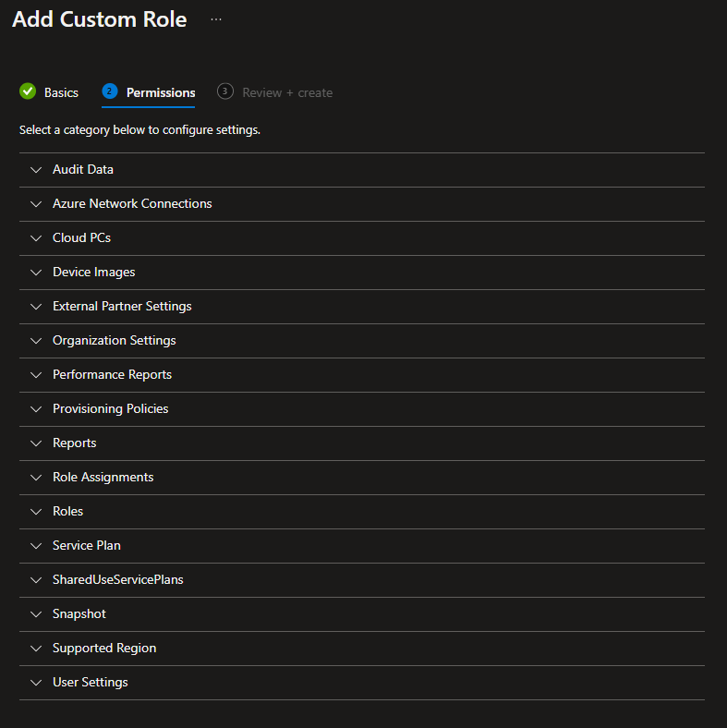Switch to the Basics tab
The image size is (727, 728).
pos(61,92)
